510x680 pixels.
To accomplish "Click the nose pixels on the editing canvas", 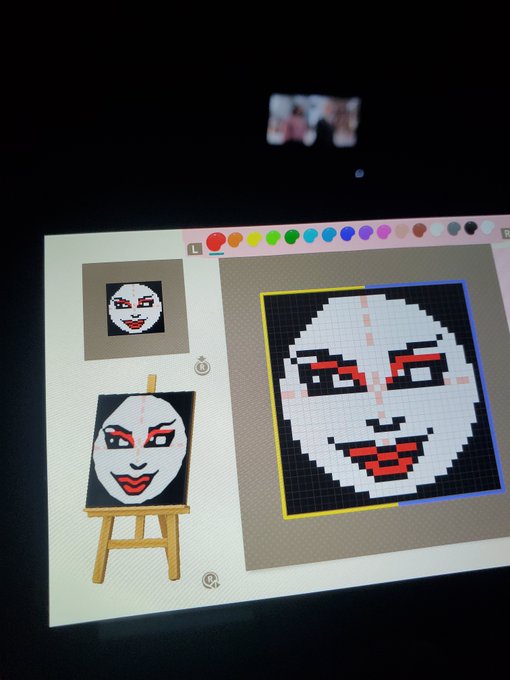I will click(386, 423).
